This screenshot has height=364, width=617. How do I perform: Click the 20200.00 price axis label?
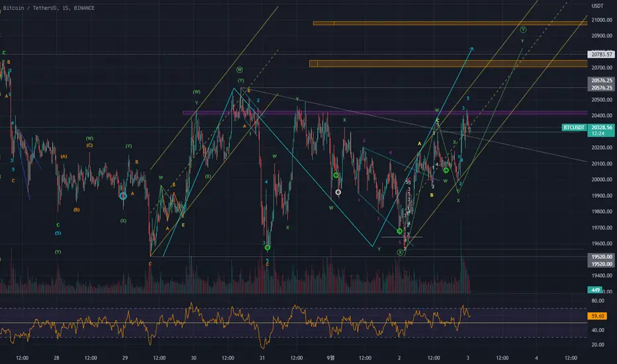[x=602, y=148]
